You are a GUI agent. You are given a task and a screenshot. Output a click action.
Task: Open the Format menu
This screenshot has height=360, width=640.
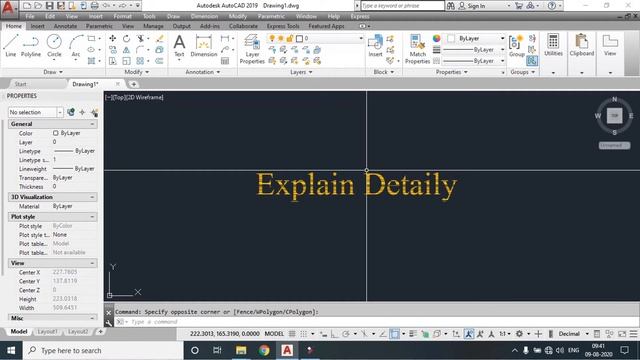(x=122, y=16)
